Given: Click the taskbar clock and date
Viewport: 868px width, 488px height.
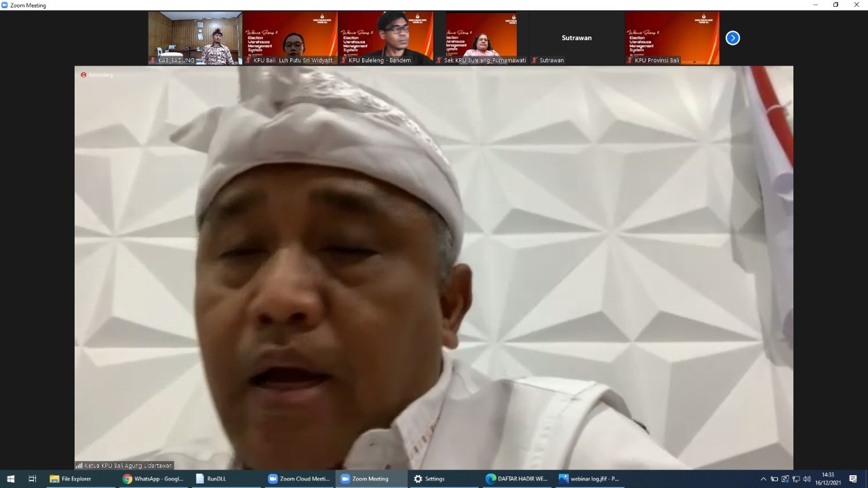Looking at the screenshot, I should point(829,479).
